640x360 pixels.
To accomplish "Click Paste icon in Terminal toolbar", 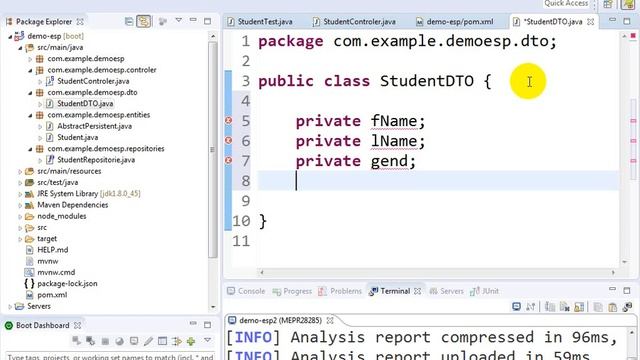I will click(613, 307).
